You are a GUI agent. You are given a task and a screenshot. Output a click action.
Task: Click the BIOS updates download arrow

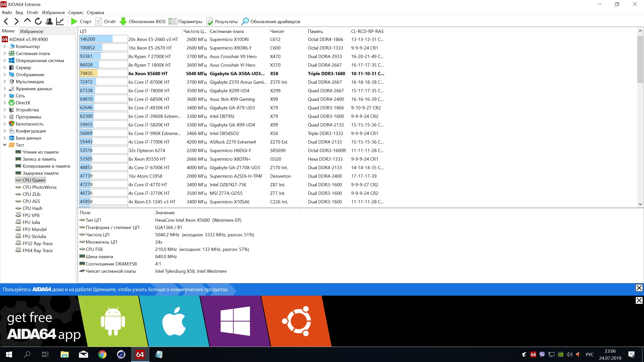tap(123, 22)
